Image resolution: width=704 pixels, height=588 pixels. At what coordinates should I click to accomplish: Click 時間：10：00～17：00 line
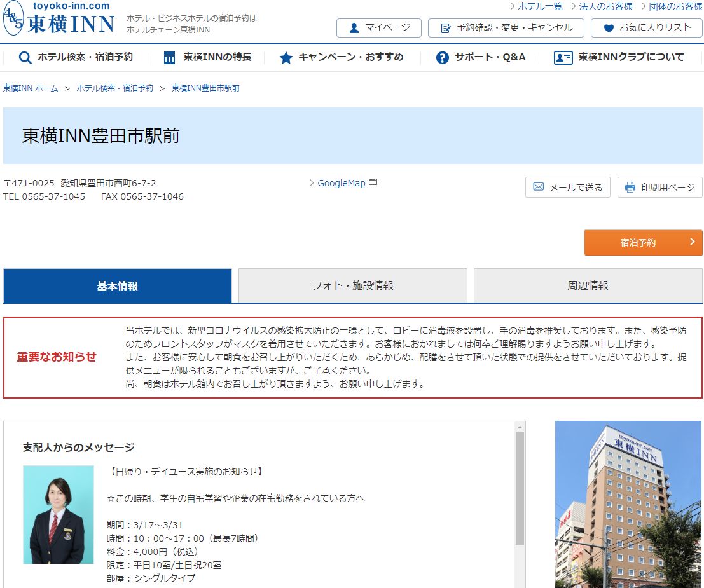point(183,538)
